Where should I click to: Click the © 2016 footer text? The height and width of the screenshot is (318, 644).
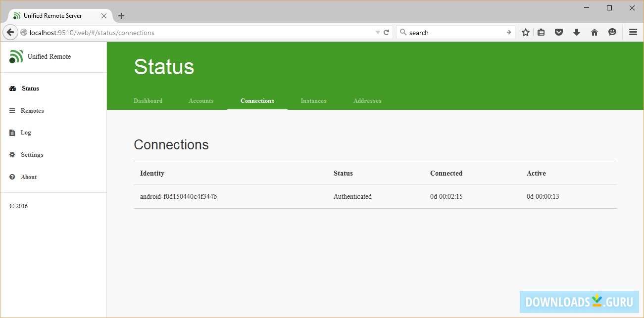point(19,206)
